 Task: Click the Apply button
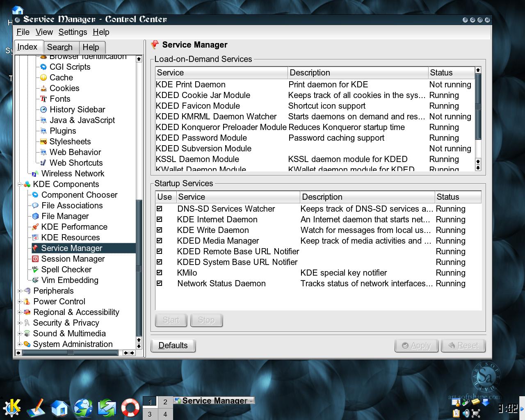point(416,345)
